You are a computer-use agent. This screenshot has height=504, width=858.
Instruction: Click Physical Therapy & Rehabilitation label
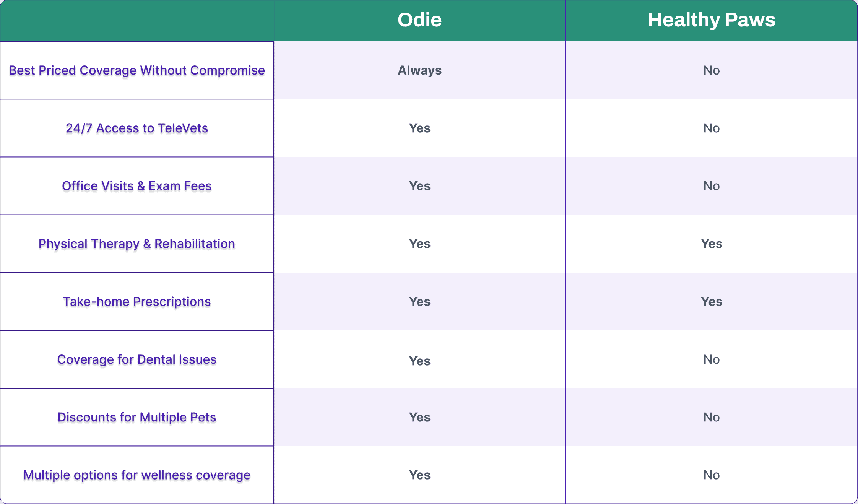click(x=137, y=244)
